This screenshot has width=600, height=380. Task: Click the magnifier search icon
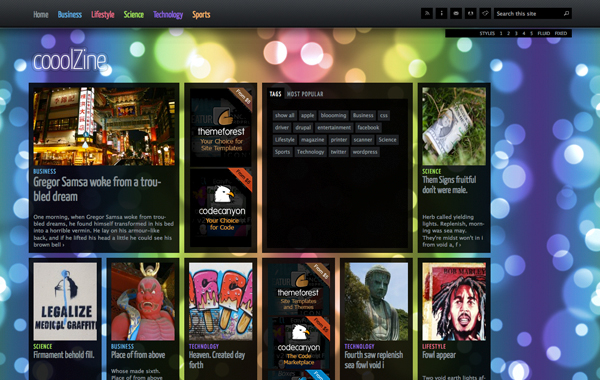pos(566,13)
